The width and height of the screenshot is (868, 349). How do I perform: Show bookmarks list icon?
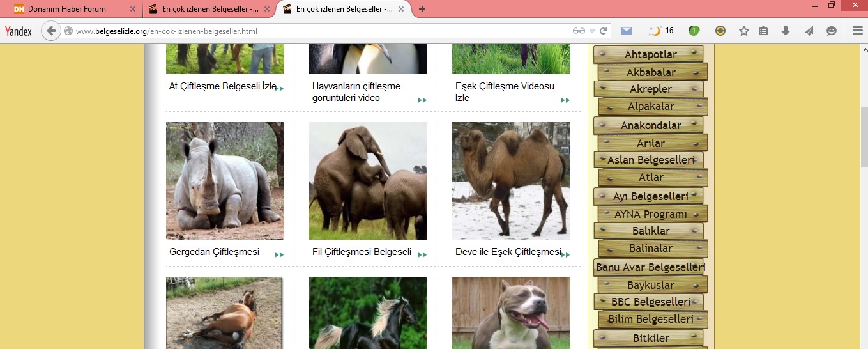click(763, 31)
